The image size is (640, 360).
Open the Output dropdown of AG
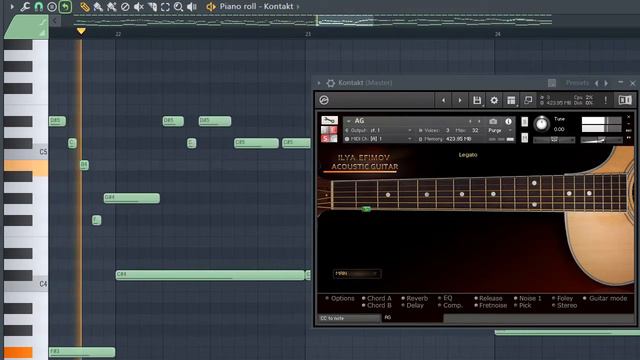pos(379,130)
